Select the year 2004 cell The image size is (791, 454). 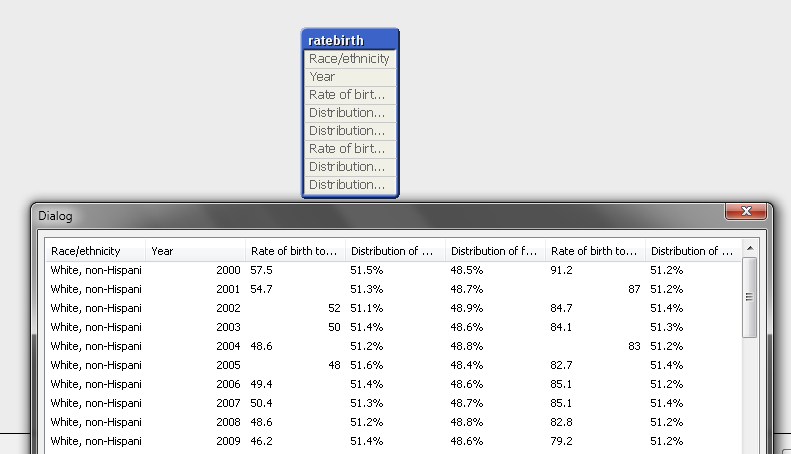tap(229, 347)
